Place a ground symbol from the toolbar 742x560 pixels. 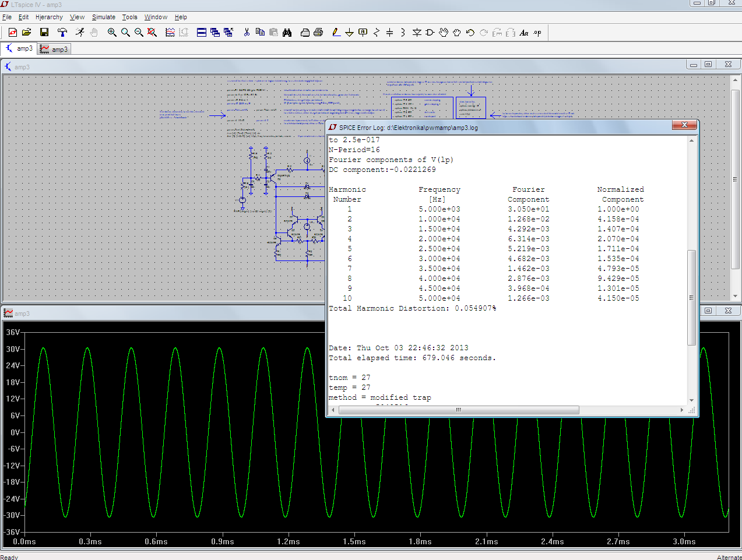[x=349, y=33]
